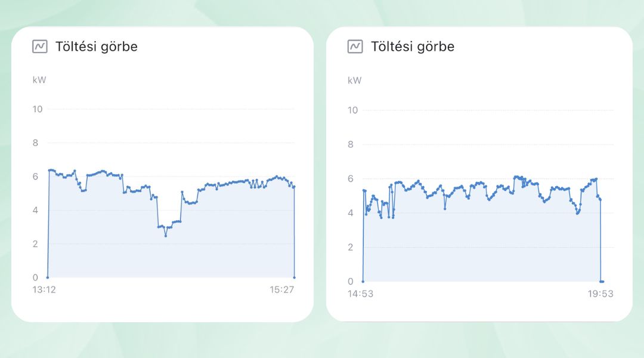
Task: Click the 10 axis label on the 14:53 chart
Action: [352, 110]
